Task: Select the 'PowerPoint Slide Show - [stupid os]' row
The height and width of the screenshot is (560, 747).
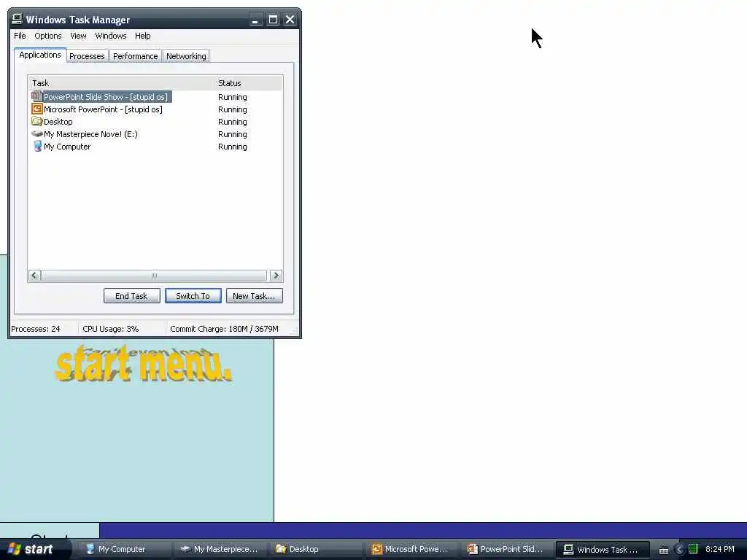Action: (x=155, y=97)
